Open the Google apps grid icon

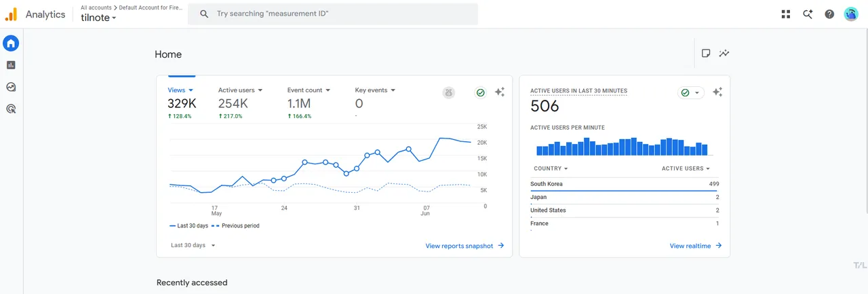click(x=786, y=14)
